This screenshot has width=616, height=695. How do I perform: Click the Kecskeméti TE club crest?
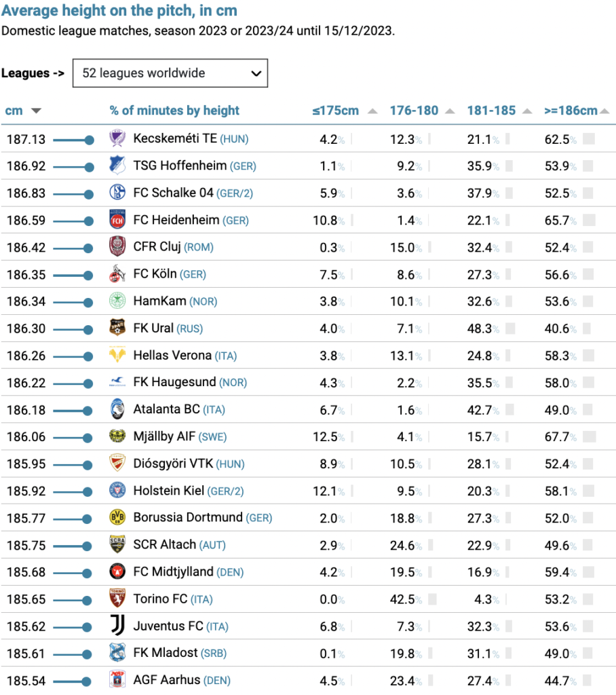117,138
